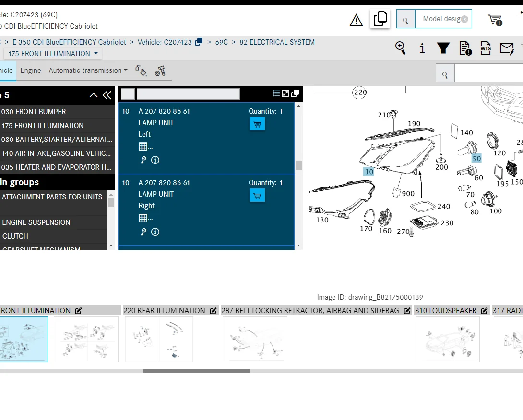Add A 207 820 86 61 to cart
This screenshot has width=523, height=420.
(257, 195)
